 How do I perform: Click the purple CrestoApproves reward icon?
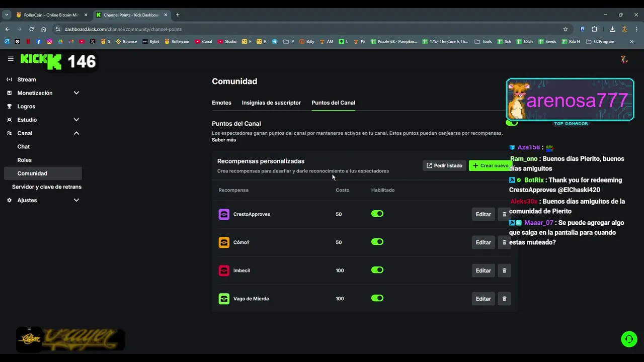click(x=224, y=214)
